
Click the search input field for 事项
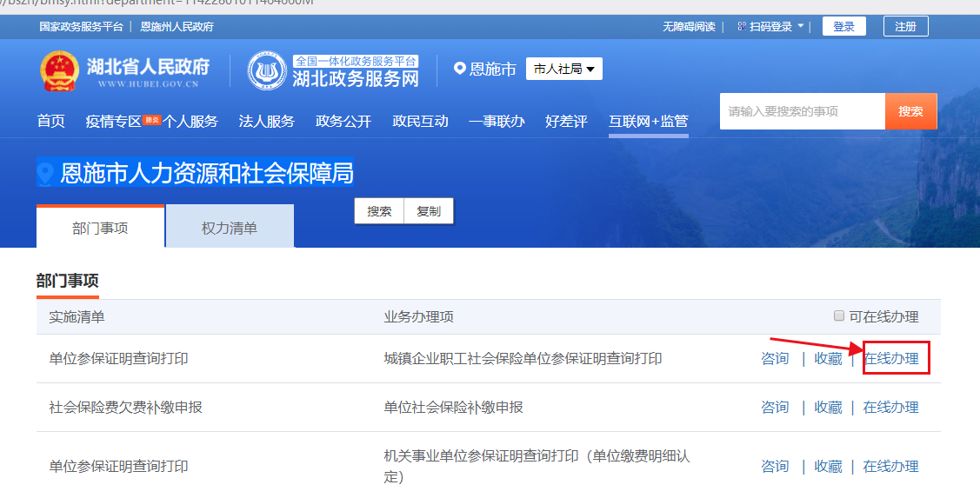coord(800,111)
